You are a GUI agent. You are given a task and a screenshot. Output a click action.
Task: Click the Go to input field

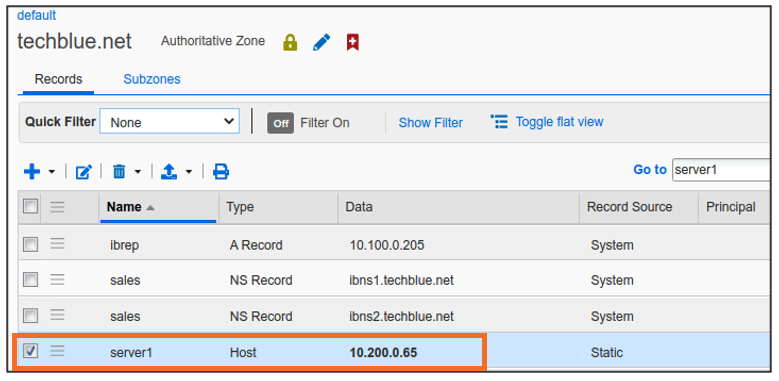coord(721,170)
